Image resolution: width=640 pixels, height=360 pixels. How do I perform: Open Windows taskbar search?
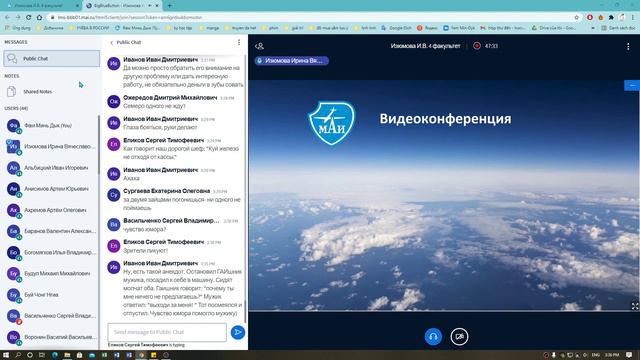point(18,356)
